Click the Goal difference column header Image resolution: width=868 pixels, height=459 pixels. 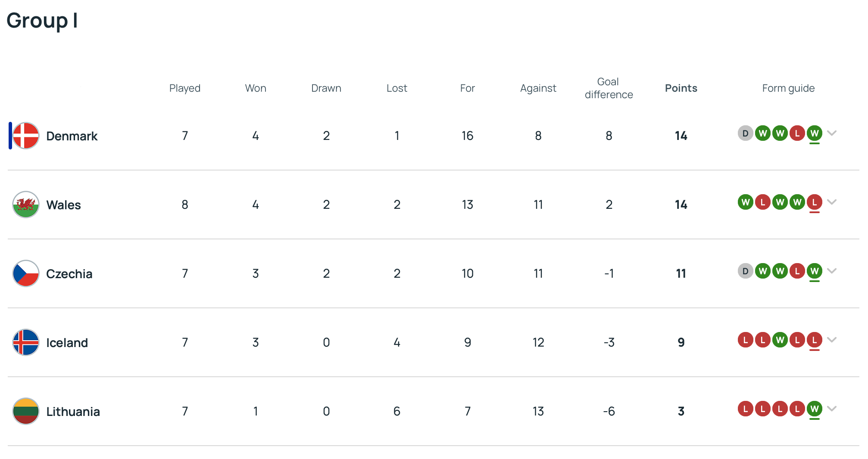pyautogui.click(x=609, y=88)
